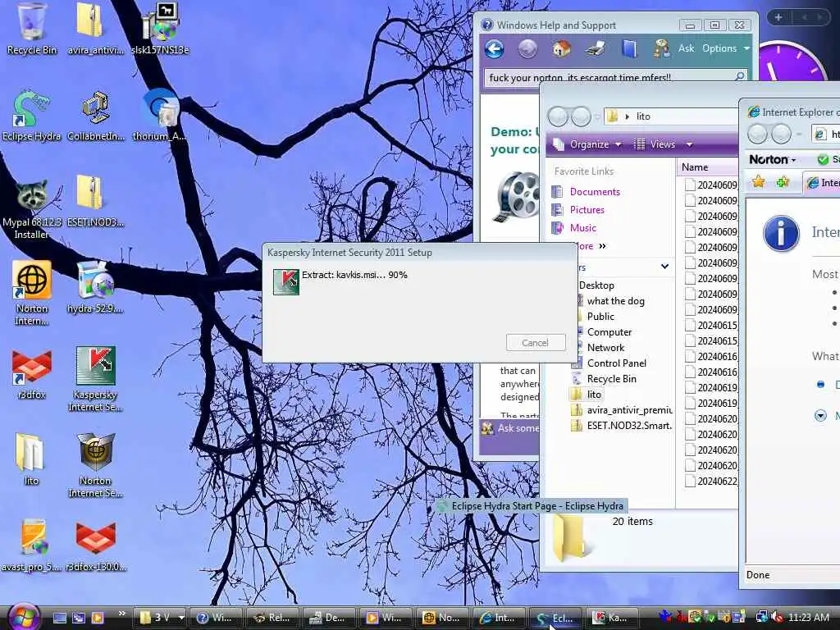Image resolution: width=840 pixels, height=630 pixels.
Task: Sort by the Name column header
Action: pos(707,167)
